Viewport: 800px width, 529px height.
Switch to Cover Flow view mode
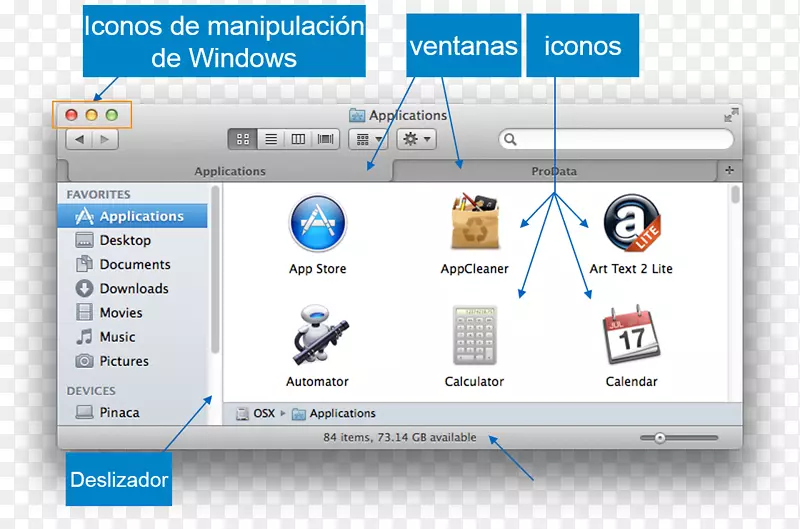pos(326,139)
